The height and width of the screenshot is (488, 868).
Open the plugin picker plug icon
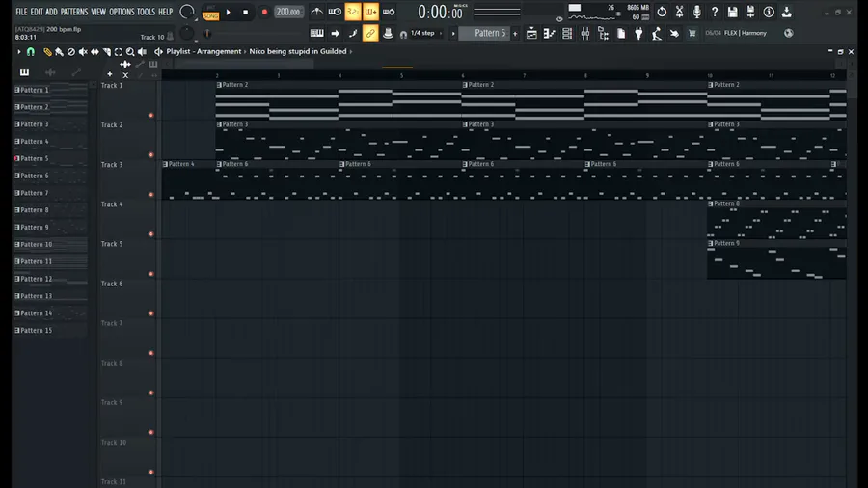tap(638, 33)
